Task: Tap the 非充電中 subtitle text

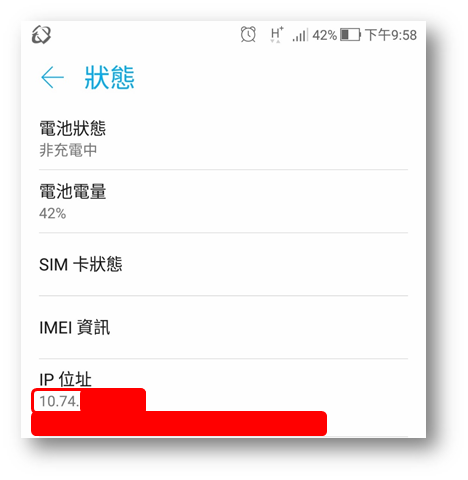Action: pyautogui.click(x=68, y=150)
